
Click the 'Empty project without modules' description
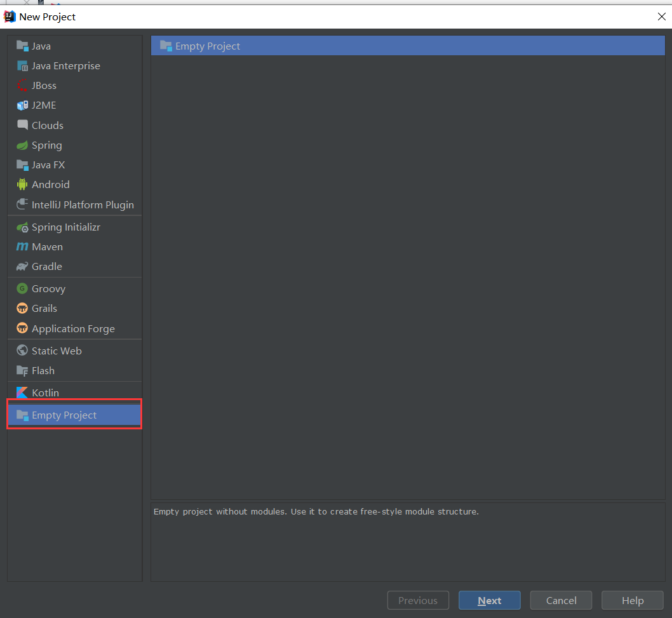[x=316, y=511]
